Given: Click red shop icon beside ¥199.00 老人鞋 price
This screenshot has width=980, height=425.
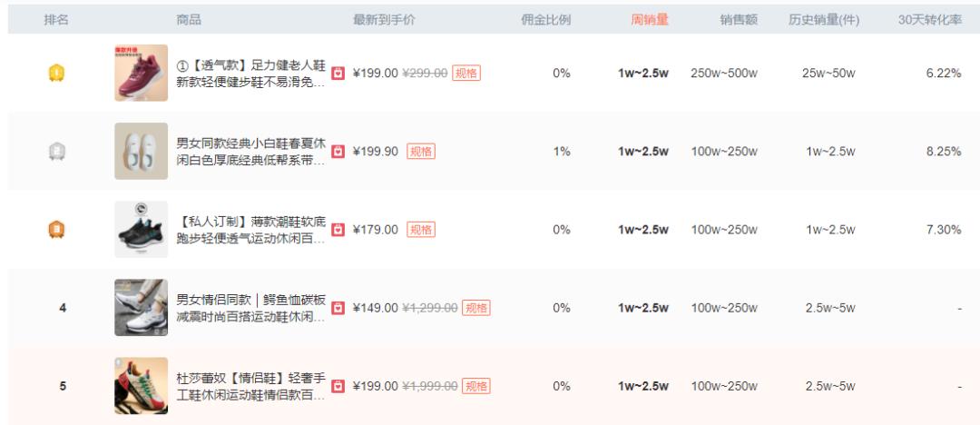Looking at the screenshot, I should click(x=340, y=74).
